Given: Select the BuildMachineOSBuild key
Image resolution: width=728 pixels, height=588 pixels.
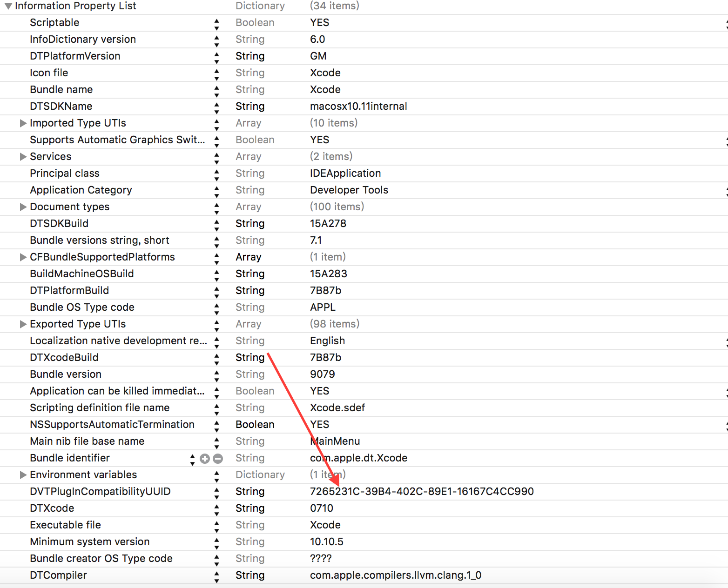Looking at the screenshot, I should (x=82, y=274).
